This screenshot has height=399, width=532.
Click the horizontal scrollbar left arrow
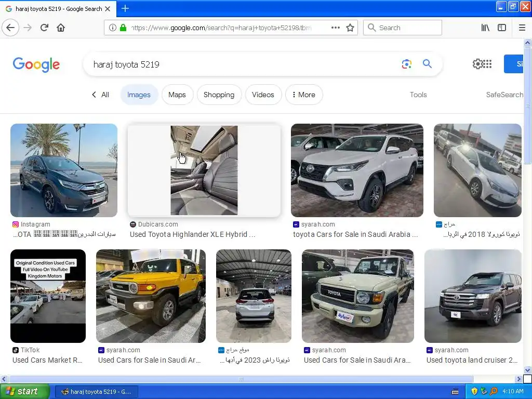point(4,379)
